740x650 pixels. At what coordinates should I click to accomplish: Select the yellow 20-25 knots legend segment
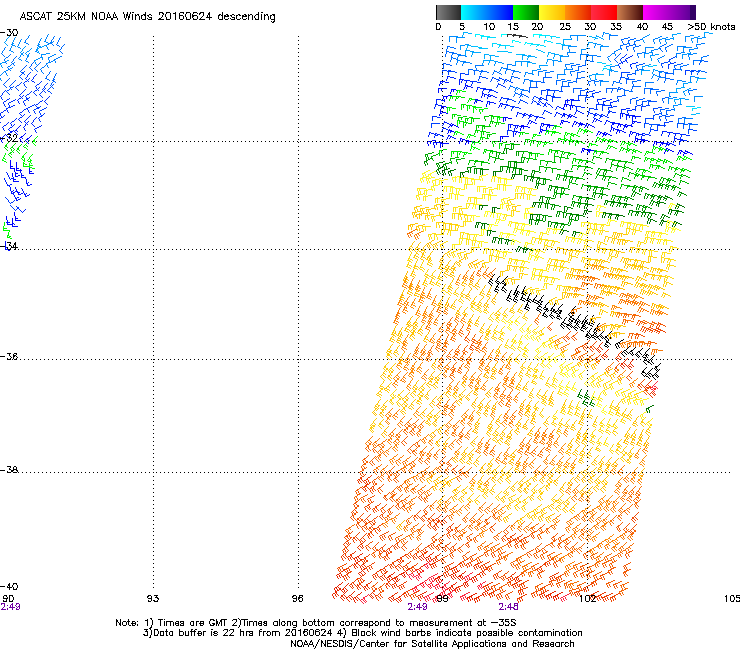[552, 12]
